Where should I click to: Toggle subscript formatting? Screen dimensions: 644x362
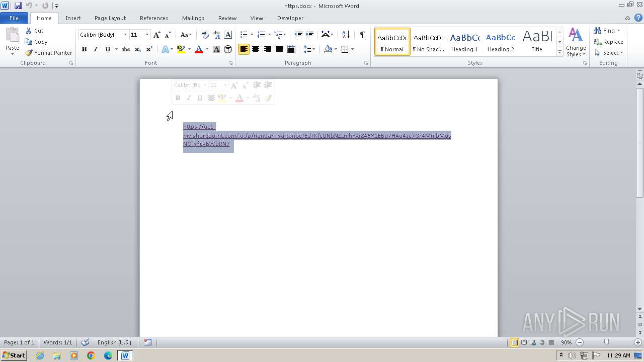(x=138, y=49)
